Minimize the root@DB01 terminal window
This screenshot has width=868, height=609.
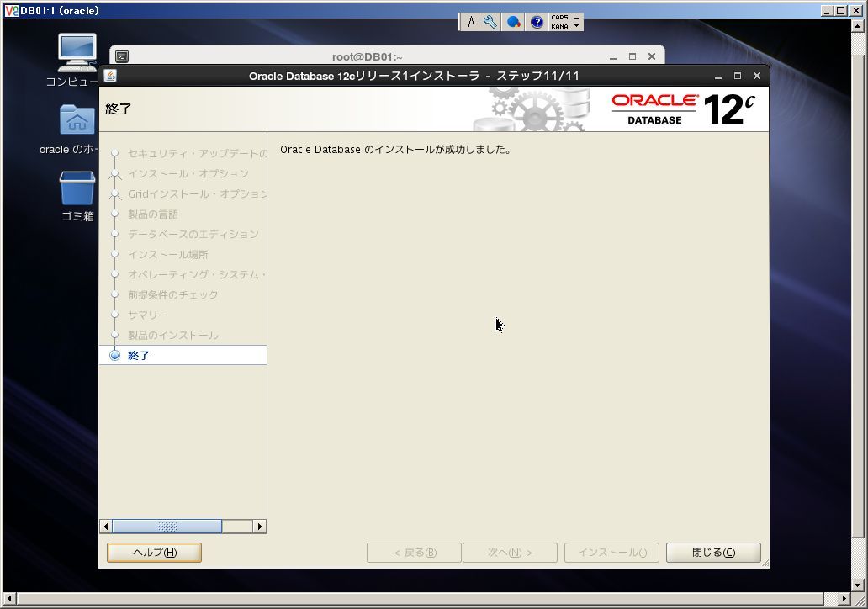(613, 57)
